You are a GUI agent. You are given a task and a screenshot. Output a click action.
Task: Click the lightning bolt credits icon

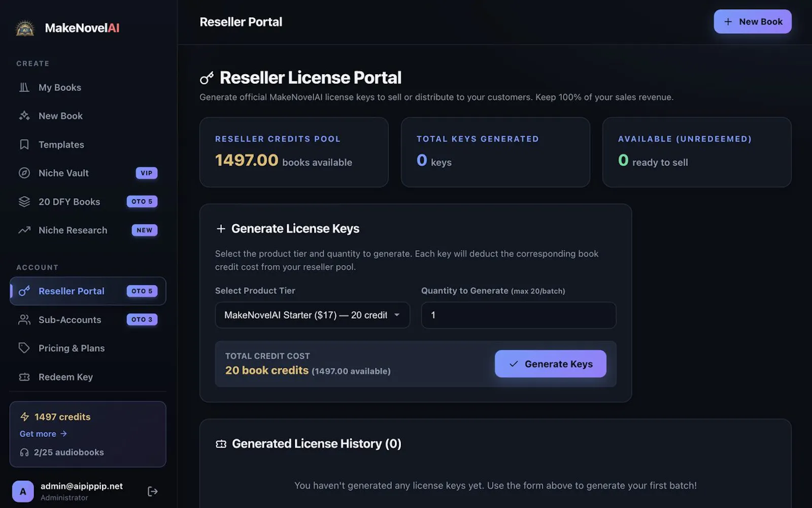pos(24,417)
